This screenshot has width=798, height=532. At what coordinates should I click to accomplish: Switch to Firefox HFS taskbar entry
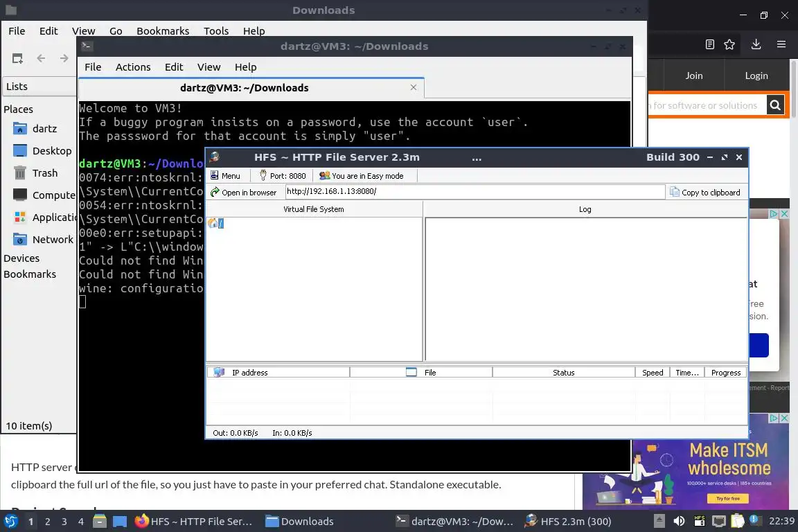(194, 522)
